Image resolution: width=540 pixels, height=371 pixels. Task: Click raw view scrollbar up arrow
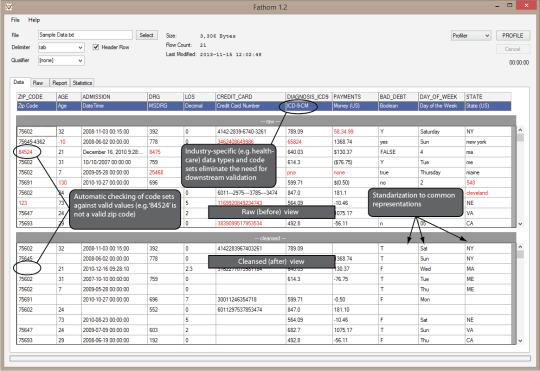click(x=520, y=130)
